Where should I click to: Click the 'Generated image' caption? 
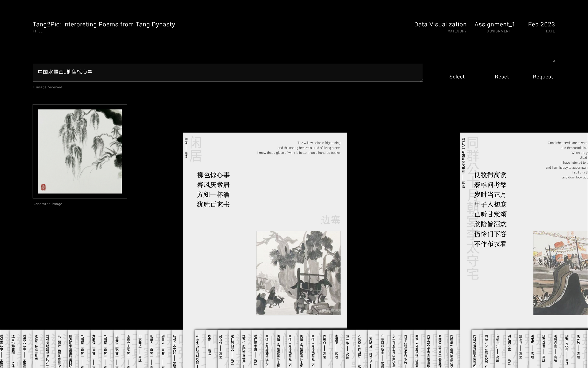tap(47, 204)
